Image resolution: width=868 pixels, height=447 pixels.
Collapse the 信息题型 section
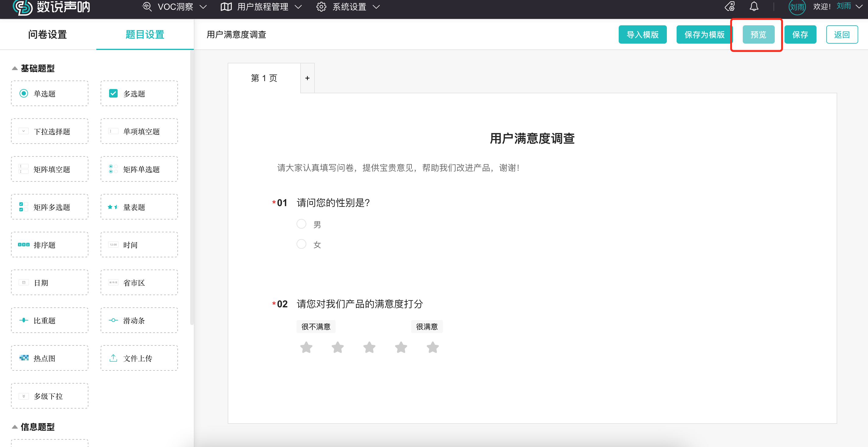[x=15, y=427]
